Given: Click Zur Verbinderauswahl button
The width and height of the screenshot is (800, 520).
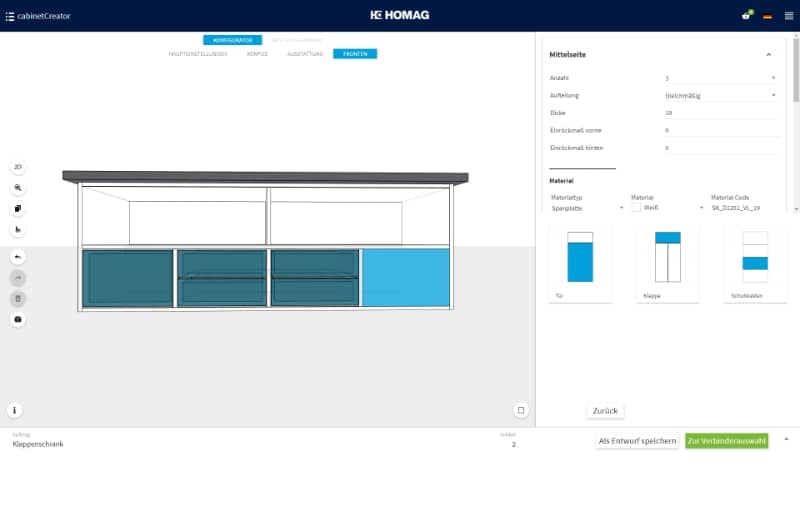Looking at the screenshot, I should [x=727, y=441].
